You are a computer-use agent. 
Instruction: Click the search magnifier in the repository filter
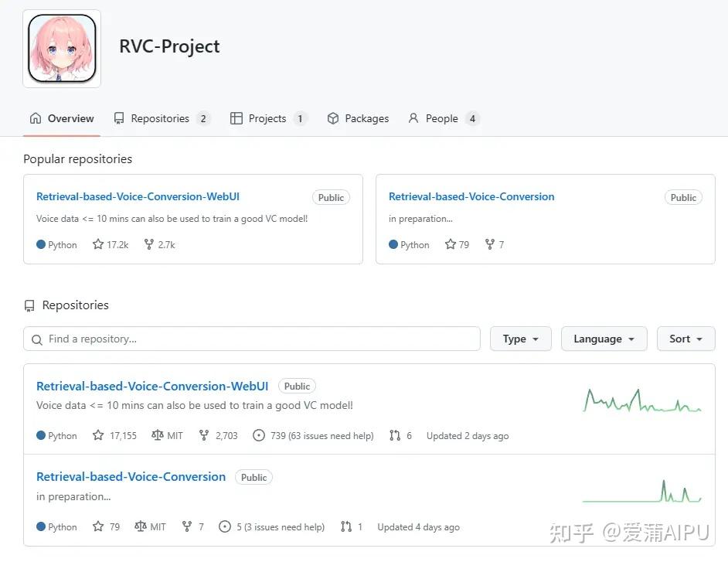tap(36, 339)
